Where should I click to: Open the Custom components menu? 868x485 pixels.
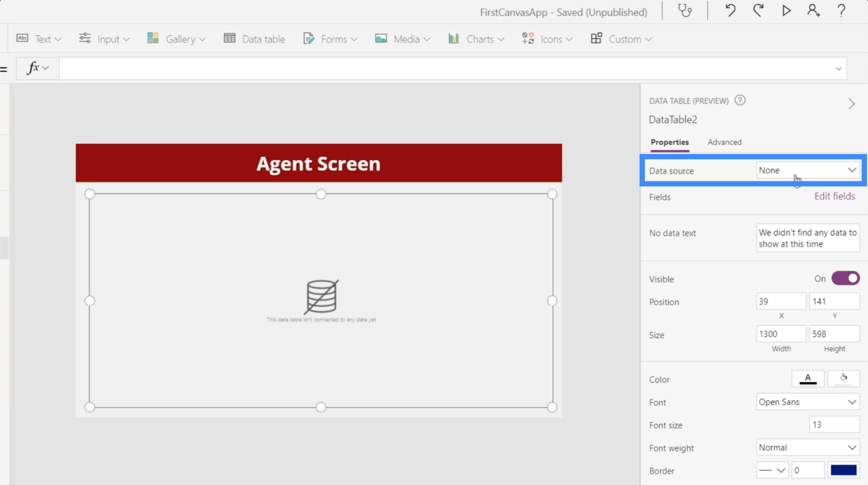click(x=622, y=39)
